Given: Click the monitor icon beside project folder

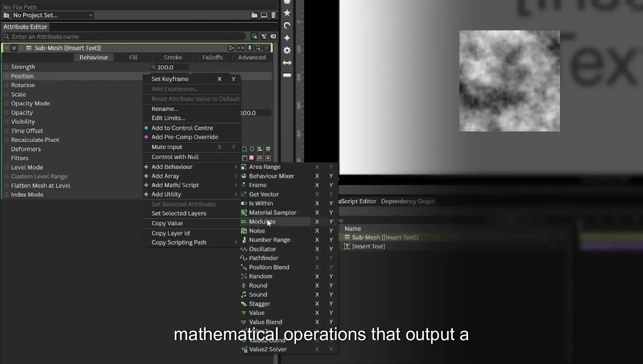Looking at the screenshot, I should click(264, 15).
